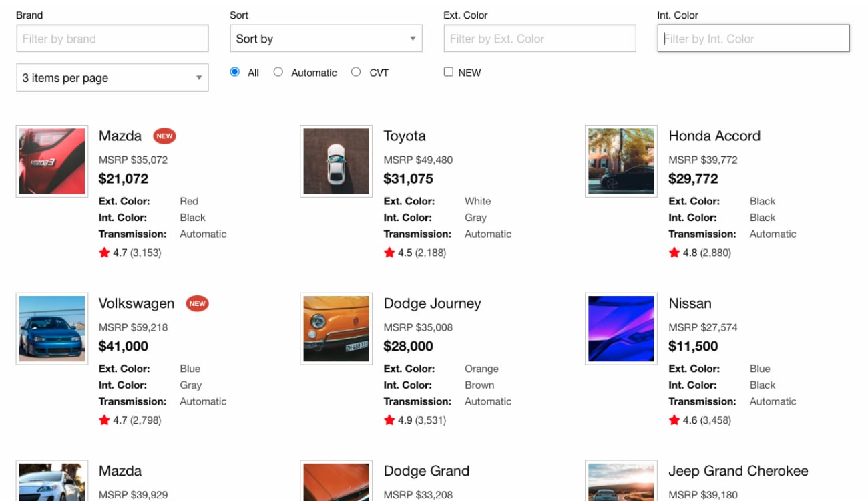The image size is (868, 501).
Task: Click the Orange exterior color value
Action: click(x=481, y=369)
